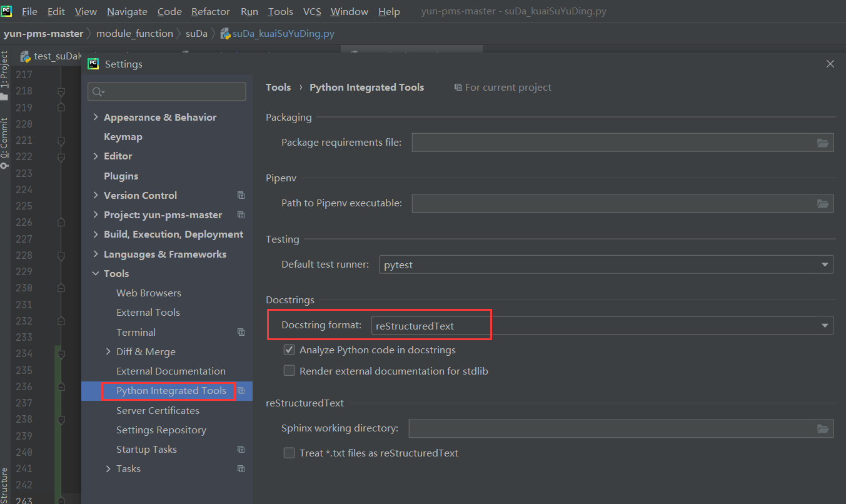Click folder browse icon for Sphinx working directory
Screen dimensions: 846x504
(823, 429)
